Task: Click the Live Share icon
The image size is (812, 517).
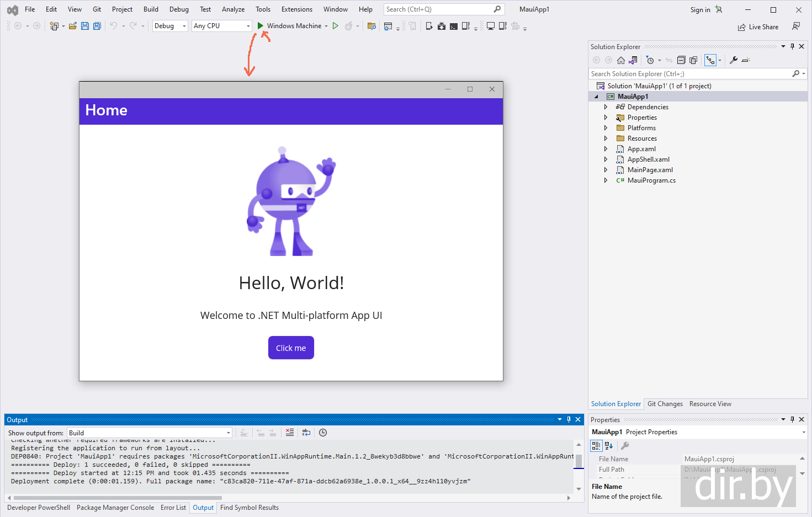Action: click(741, 27)
